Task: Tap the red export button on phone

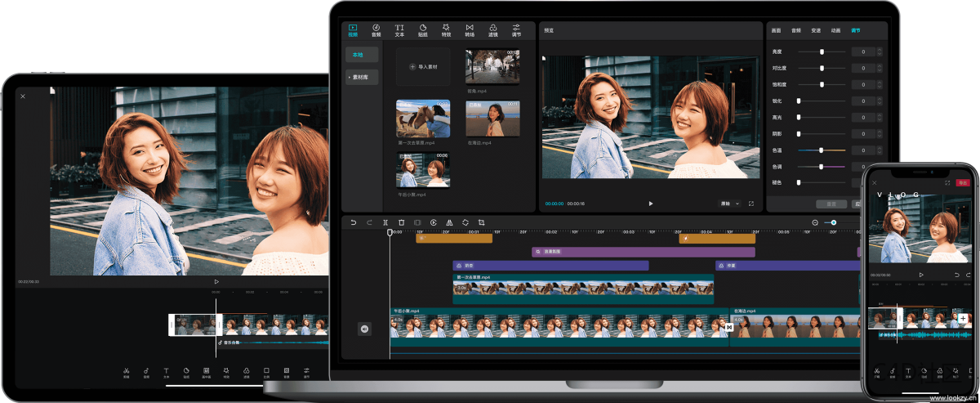Action: pyautogui.click(x=963, y=183)
